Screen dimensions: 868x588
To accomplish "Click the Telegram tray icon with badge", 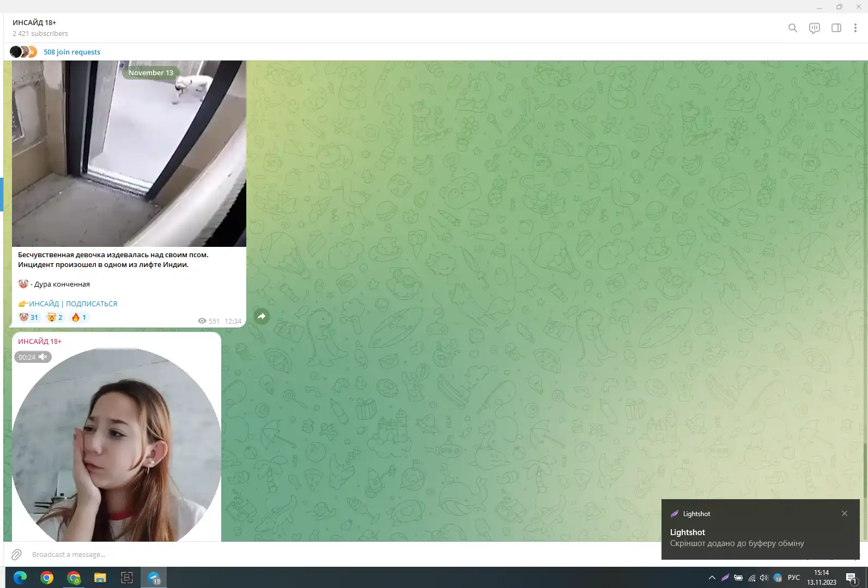I will point(778,578).
